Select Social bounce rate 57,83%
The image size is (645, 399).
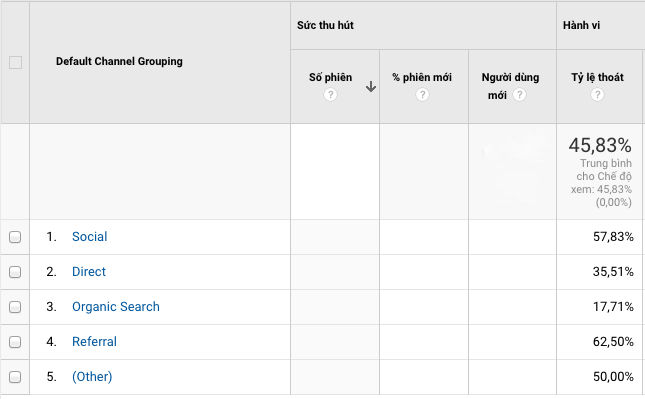pos(613,237)
